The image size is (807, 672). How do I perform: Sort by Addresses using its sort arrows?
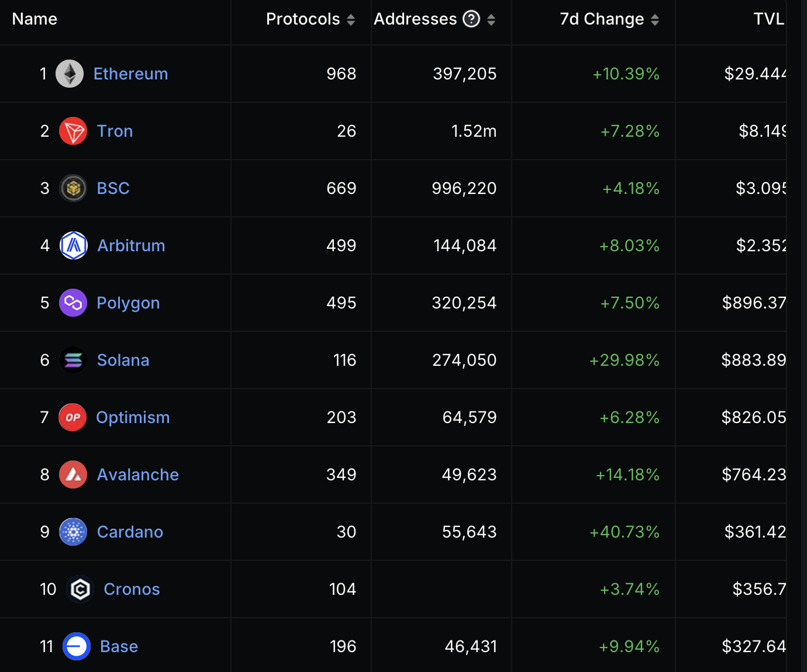(491, 20)
